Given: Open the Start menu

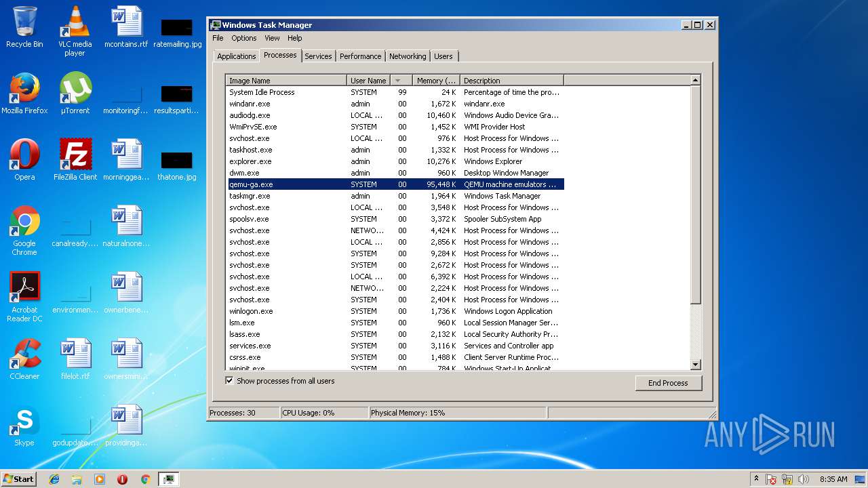Looking at the screenshot, I should pyautogui.click(x=19, y=479).
